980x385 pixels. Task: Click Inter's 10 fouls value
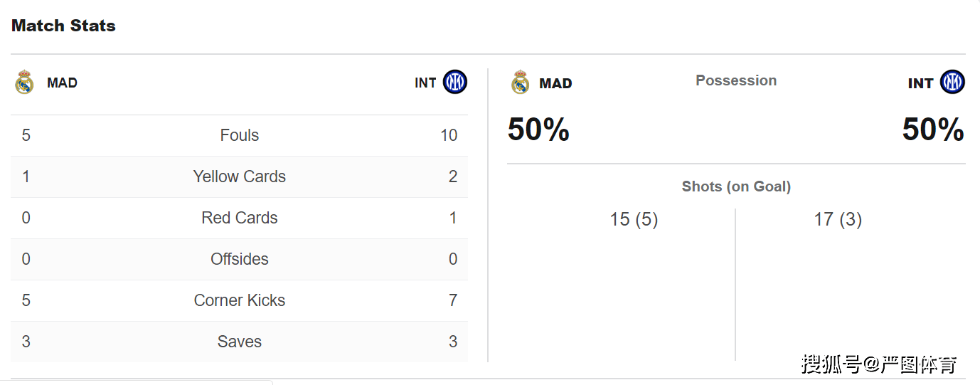point(449,135)
